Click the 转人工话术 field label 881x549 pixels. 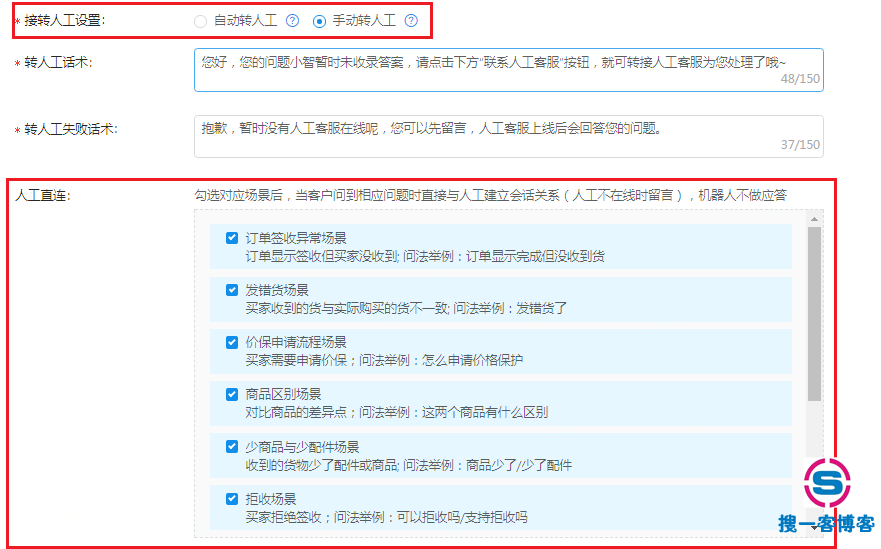[x=58, y=63]
